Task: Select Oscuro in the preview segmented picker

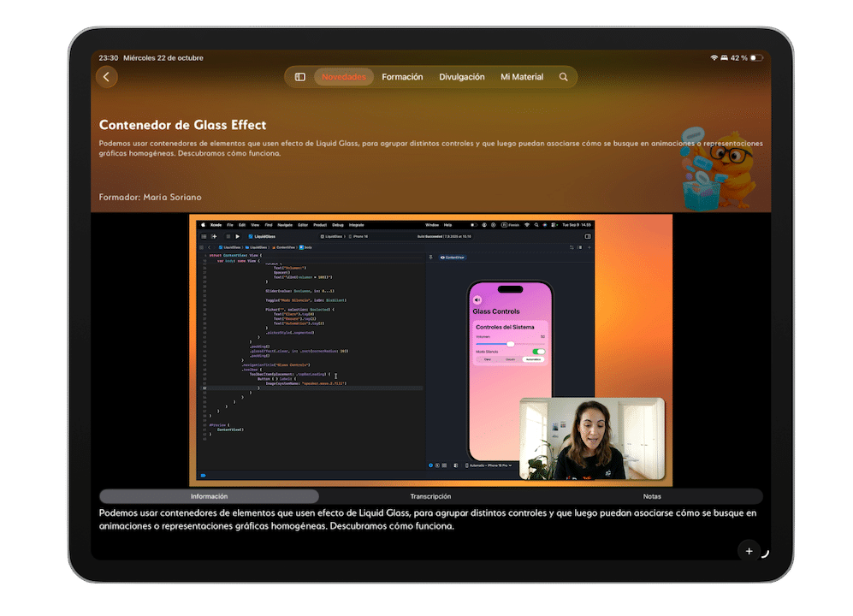Action: click(510, 359)
